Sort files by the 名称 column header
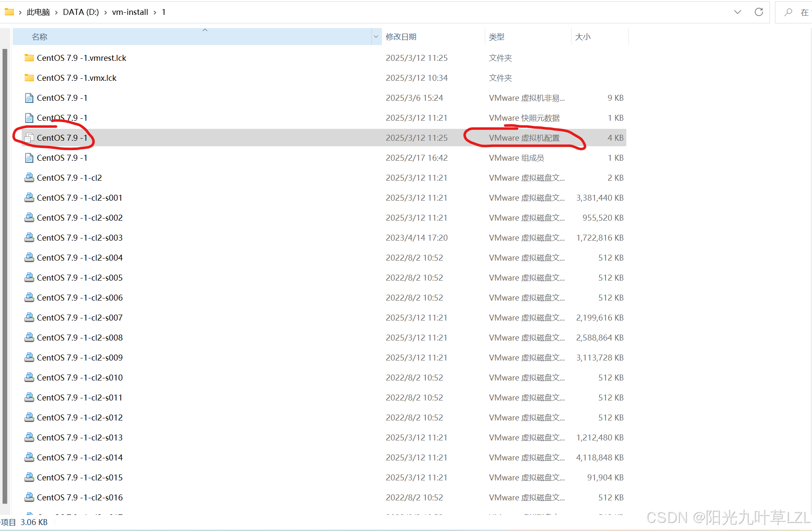The width and height of the screenshot is (812, 531). [192, 37]
